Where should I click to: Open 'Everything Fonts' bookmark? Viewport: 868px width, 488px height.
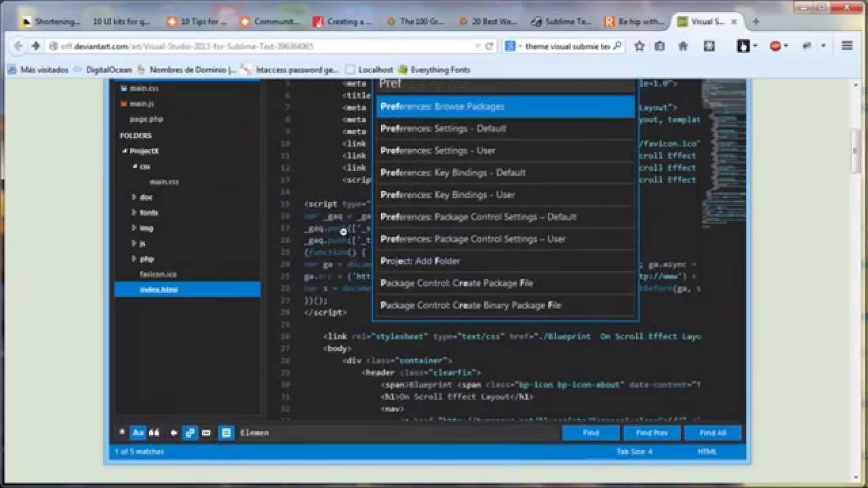coord(434,69)
